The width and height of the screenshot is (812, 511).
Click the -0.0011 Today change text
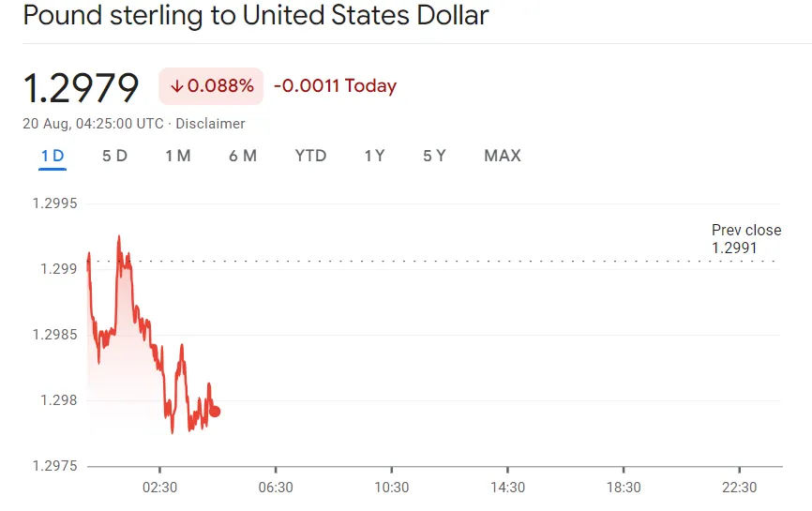pyautogui.click(x=335, y=86)
